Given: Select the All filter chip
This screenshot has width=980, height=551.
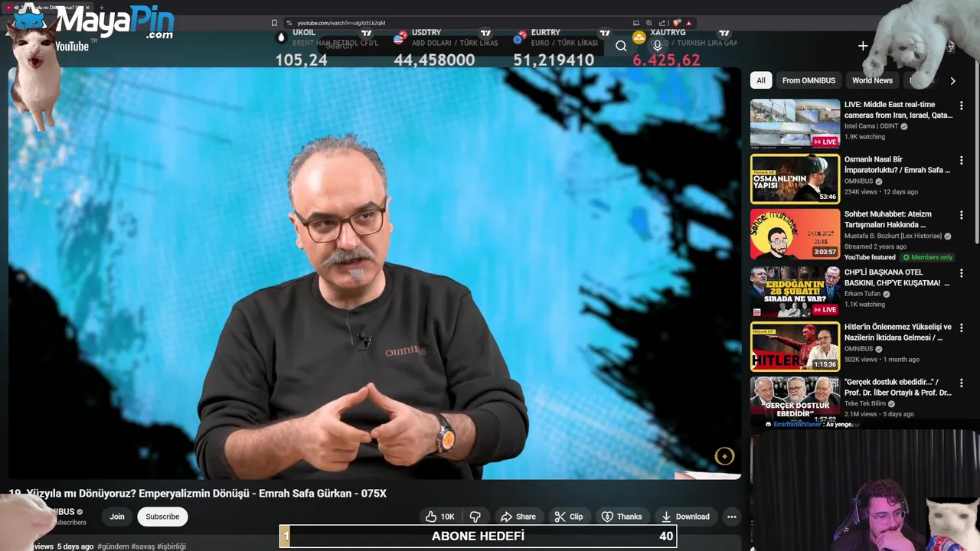Looking at the screenshot, I should click(x=760, y=80).
